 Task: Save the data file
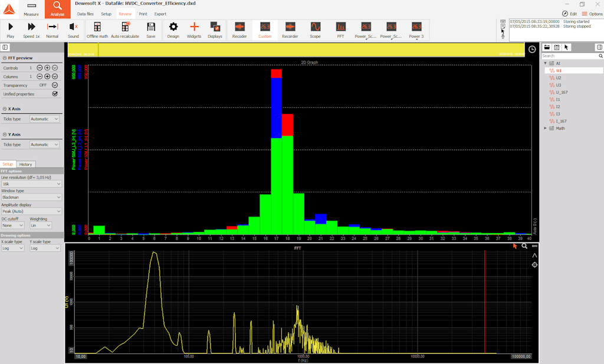point(151,30)
